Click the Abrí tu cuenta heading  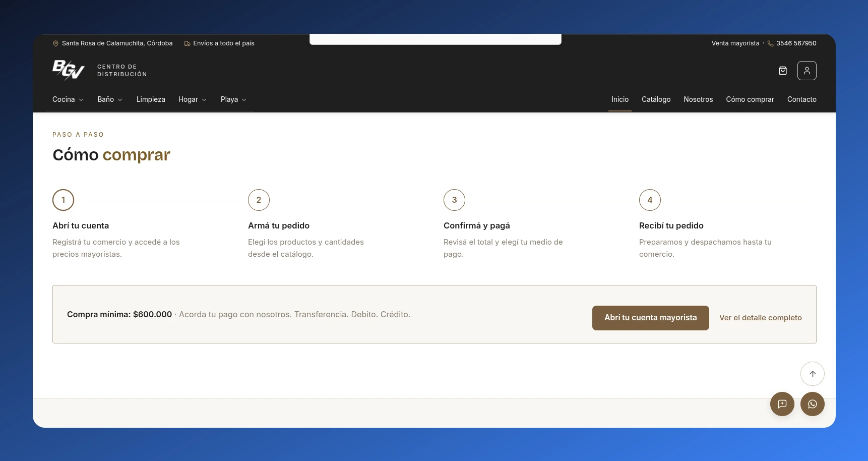(x=81, y=225)
